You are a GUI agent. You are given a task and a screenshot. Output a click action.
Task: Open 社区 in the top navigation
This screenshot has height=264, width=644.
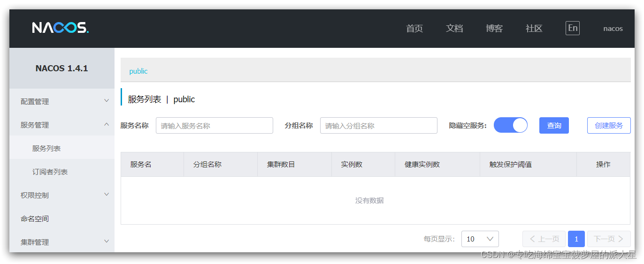534,29
